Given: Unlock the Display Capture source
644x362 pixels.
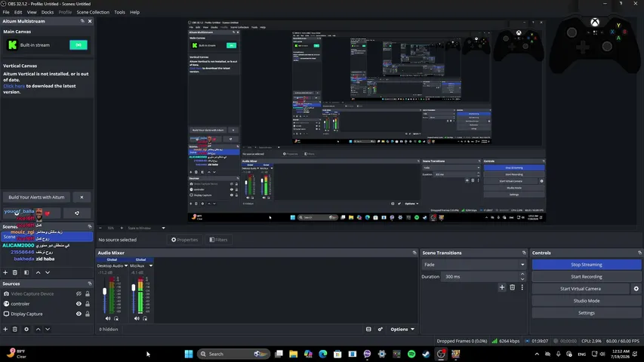Looking at the screenshot, I should coord(88,314).
